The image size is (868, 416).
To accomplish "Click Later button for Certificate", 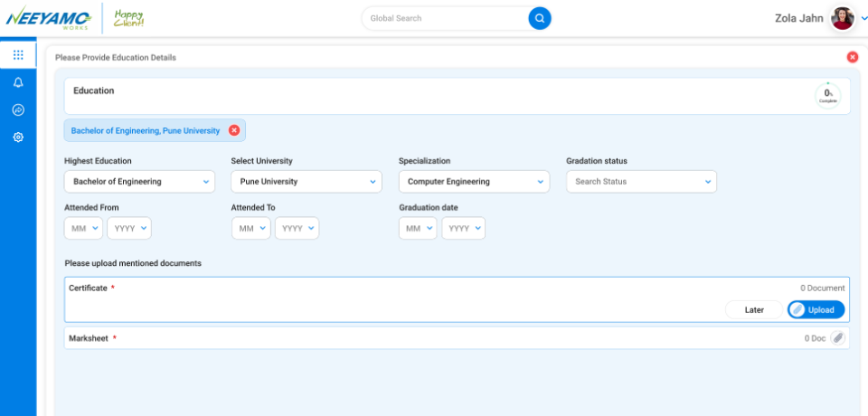I will (754, 310).
